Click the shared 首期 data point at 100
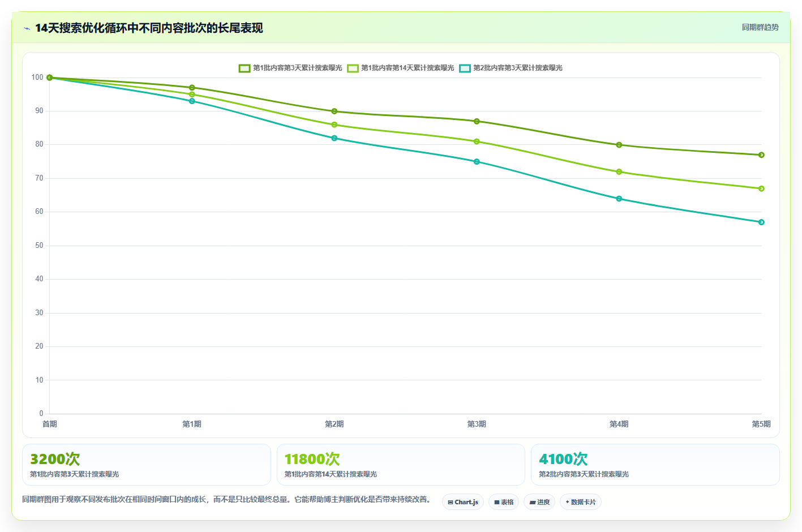Image resolution: width=802 pixels, height=532 pixels. (50, 78)
